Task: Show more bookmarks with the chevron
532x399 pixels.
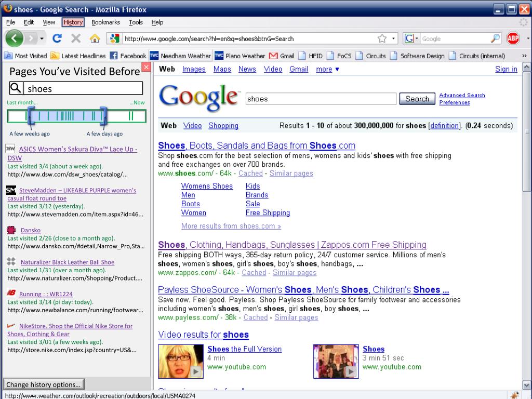Action: coord(524,56)
